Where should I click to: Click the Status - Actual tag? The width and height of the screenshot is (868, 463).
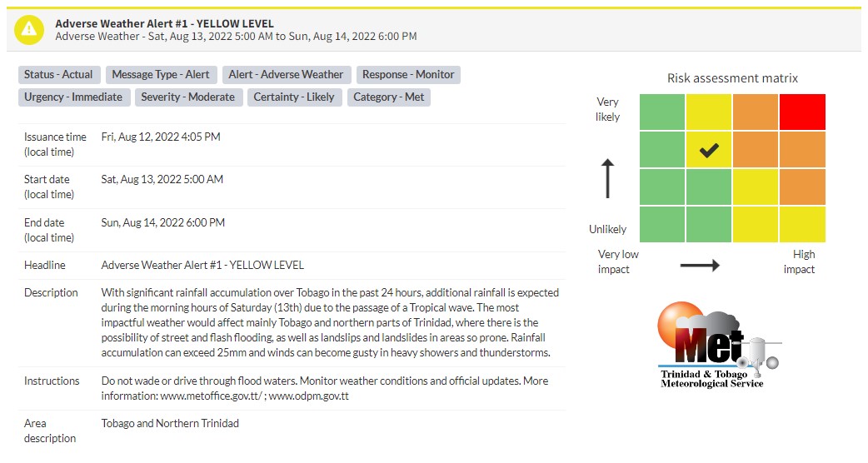click(x=58, y=75)
